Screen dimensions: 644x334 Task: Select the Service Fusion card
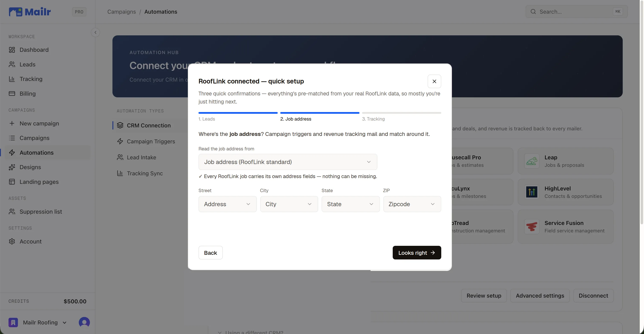pos(565,227)
